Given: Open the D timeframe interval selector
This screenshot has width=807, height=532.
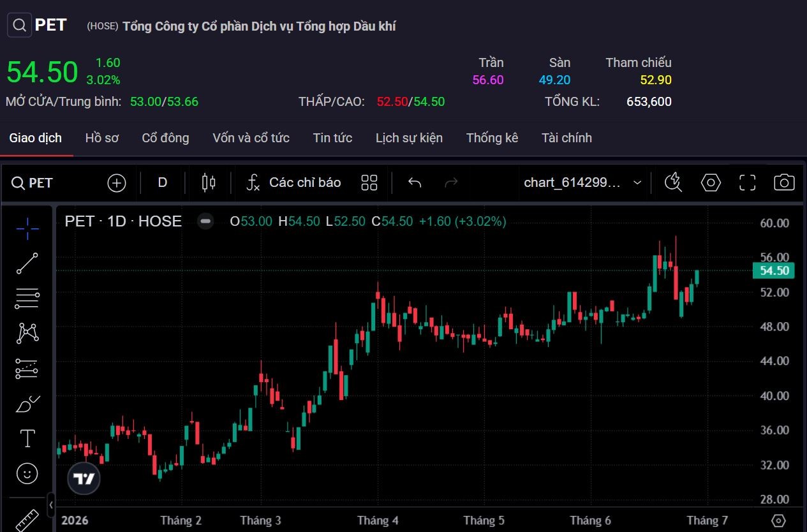Looking at the screenshot, I should coord(163,183).
